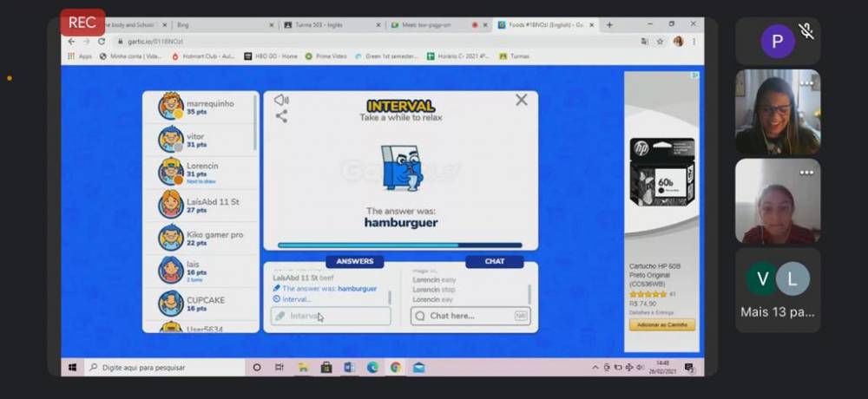Bookmark this page with the star icon

point(660,41)
